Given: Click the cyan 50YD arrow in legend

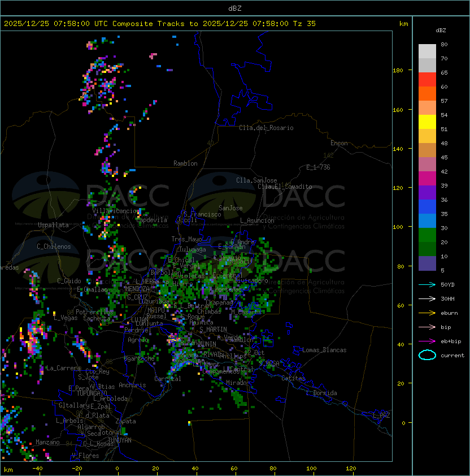Looking at the screenshot, I should (x=427, y=284).
